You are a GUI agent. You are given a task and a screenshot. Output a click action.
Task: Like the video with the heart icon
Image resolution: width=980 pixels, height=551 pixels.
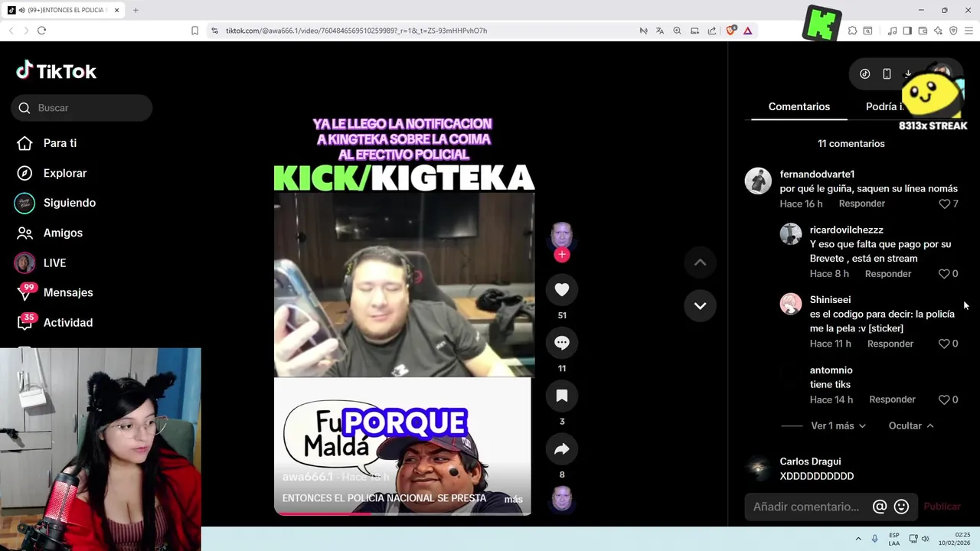tap(562, 289)
